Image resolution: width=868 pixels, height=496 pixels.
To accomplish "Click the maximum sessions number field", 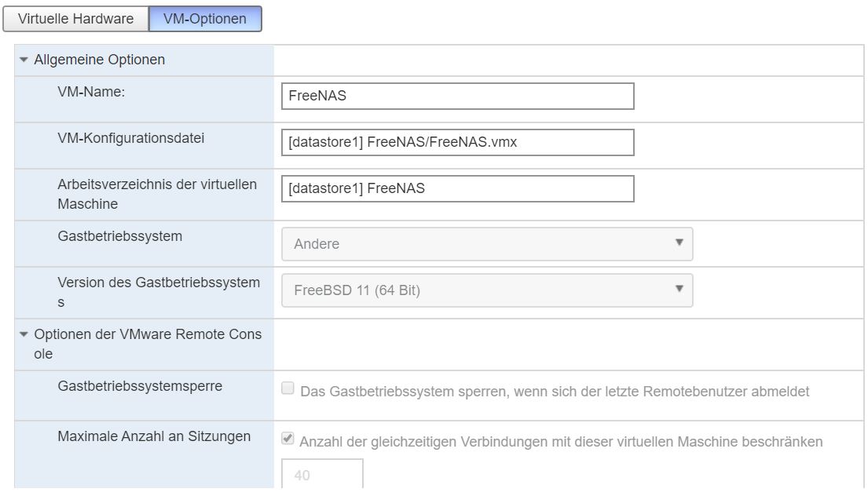I will coord(322,475).
